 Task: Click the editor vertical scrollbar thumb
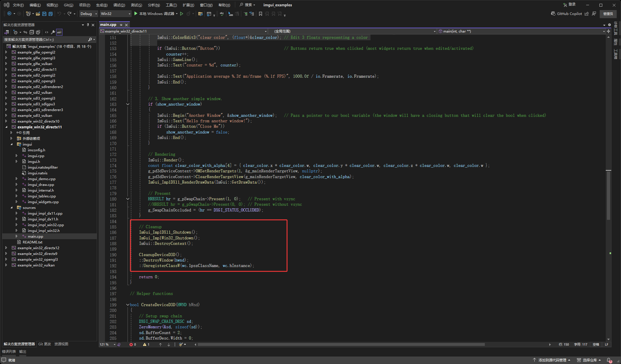608,196
